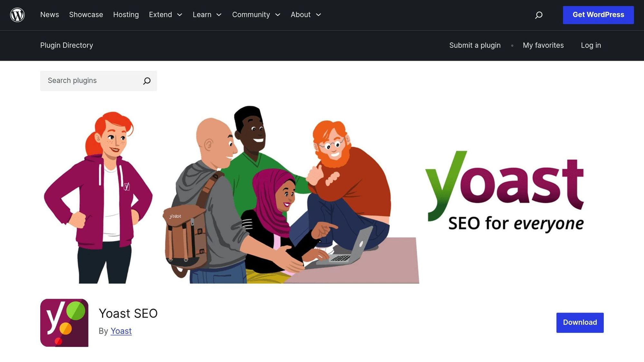Click Submit a plugin link
The image size is (644, 362).
click(x=475, y=45)
